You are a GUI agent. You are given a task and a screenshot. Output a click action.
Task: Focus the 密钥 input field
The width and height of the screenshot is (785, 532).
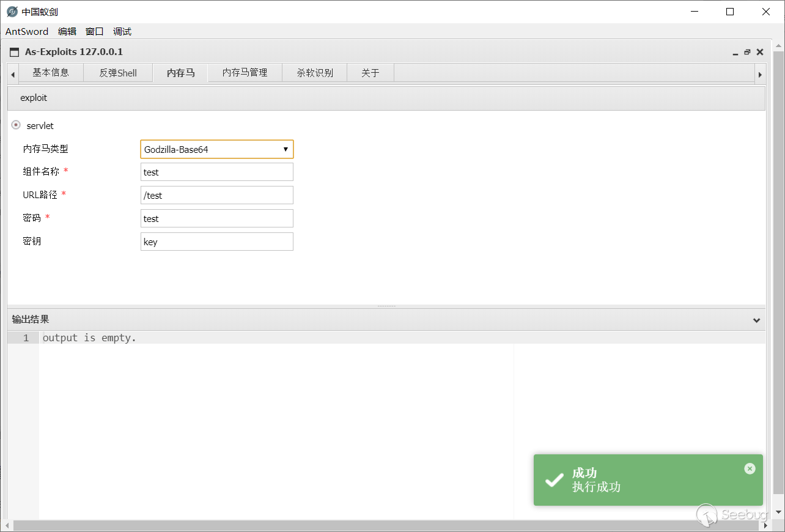point(217,242)
